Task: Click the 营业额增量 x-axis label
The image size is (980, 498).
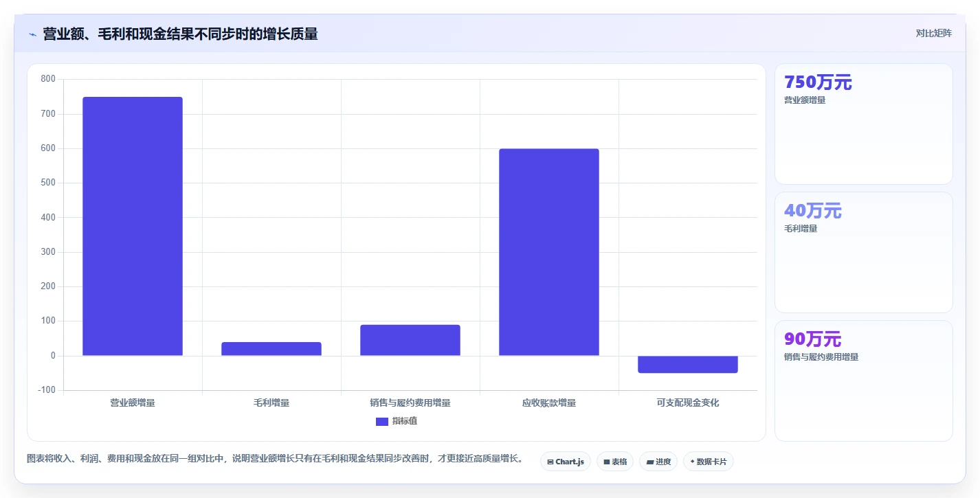Action: [x=133, y=403]
